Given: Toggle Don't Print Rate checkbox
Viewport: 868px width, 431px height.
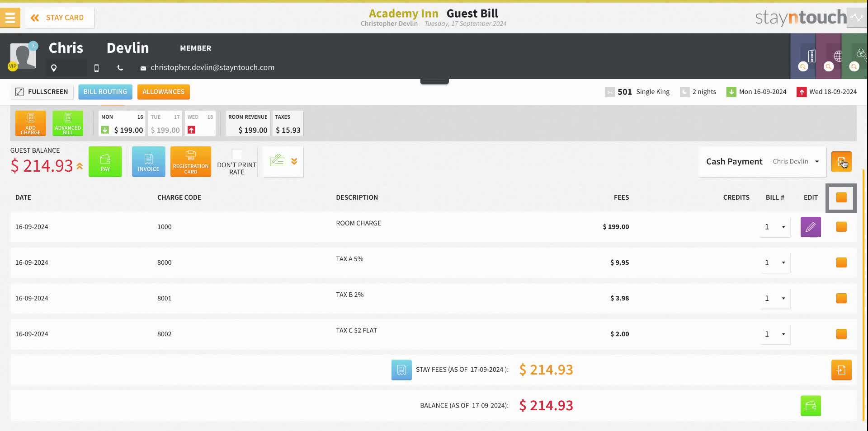Looking at the screenshot, I should click(237, 154).
